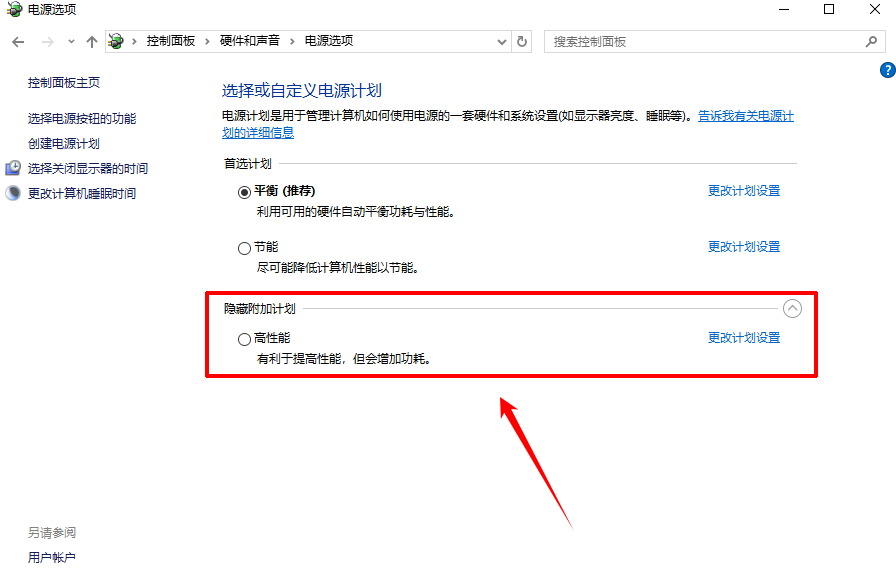
Task: Click the Forward navigation arrow
Action: pyautogui.click(x=48, y=42)
